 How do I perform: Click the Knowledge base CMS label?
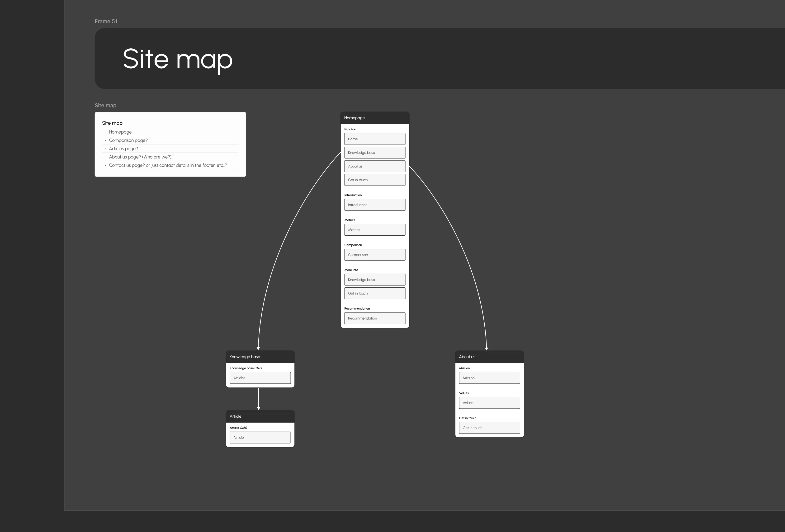tap(246, 368)
